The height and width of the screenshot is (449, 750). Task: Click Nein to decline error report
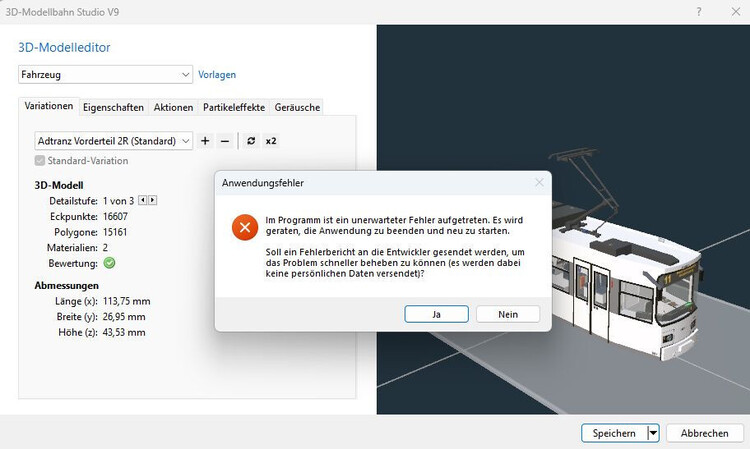click(508, 314)
